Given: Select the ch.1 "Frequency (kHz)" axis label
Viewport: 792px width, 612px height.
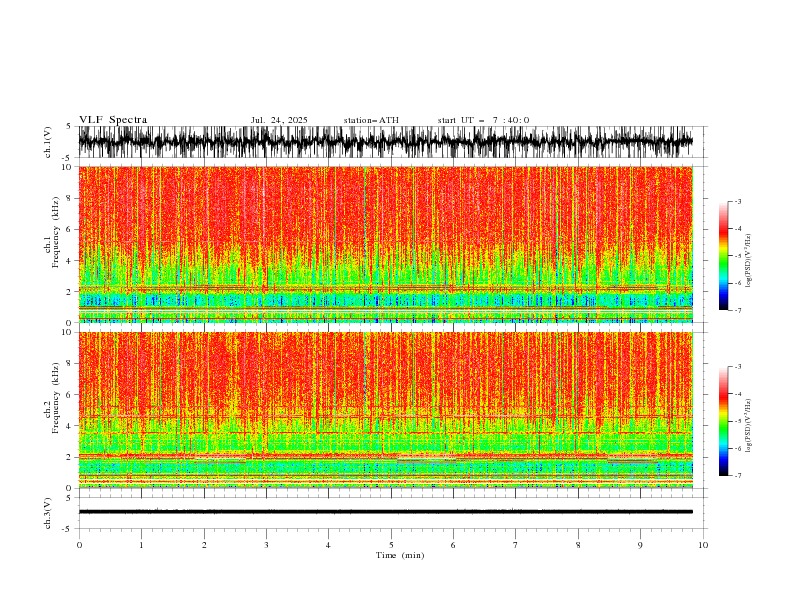Looking at the screenshot, I should pos(56,232).
